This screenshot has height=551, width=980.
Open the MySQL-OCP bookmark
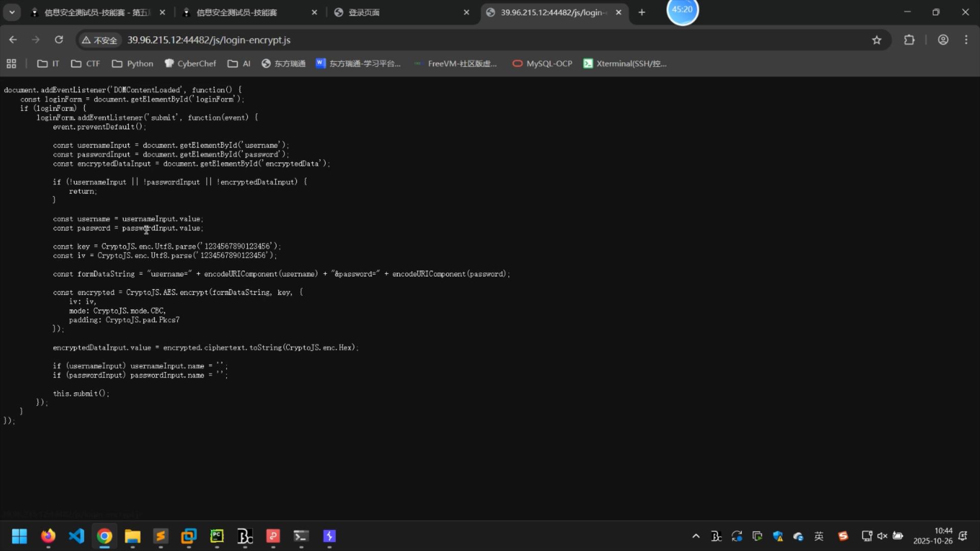(542, 64)
